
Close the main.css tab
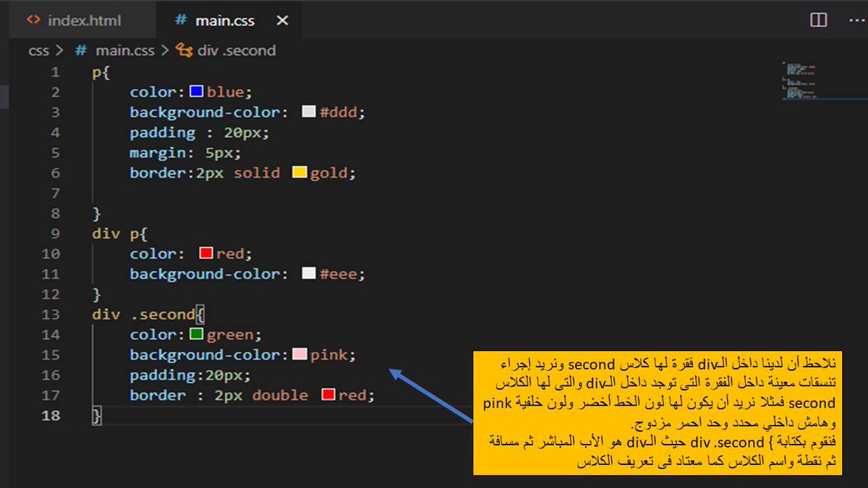pyautogui.click(x=283, y=20)
